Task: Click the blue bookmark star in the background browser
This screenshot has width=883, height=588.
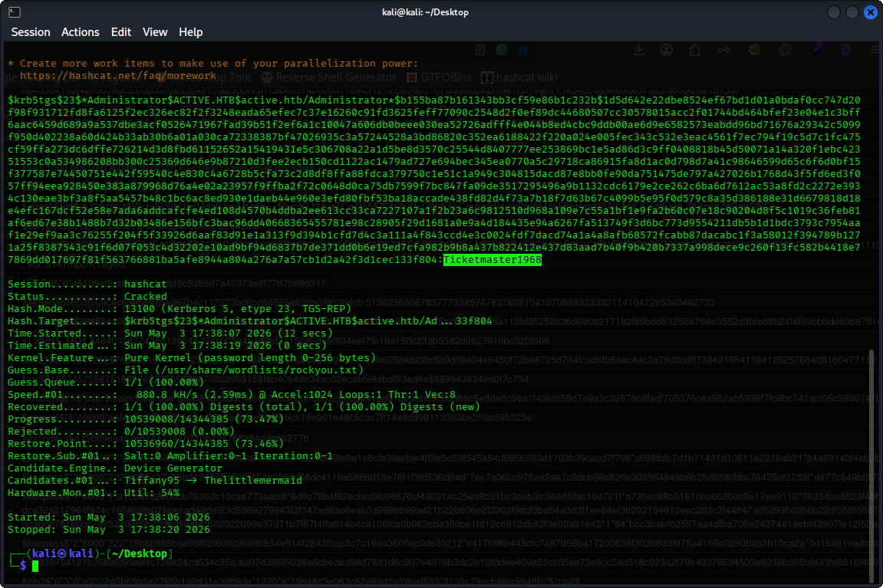Action: click(x=523, y=50)
